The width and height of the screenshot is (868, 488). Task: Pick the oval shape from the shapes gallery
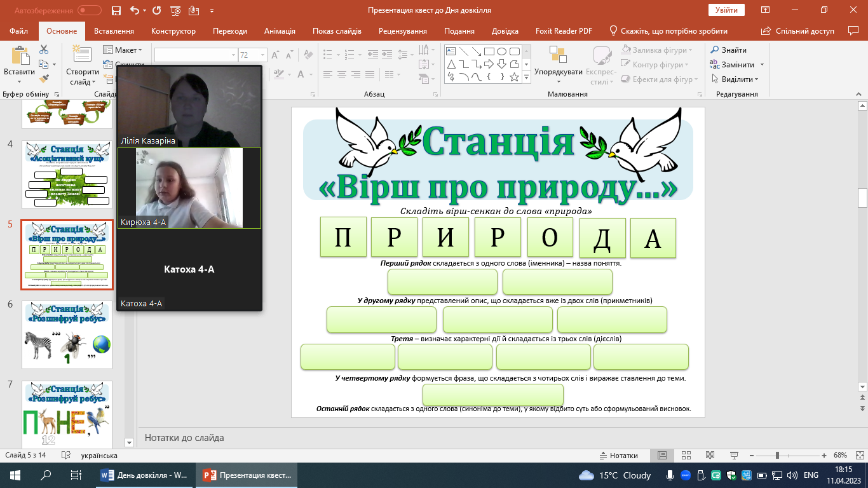click(x=501, y=51)
